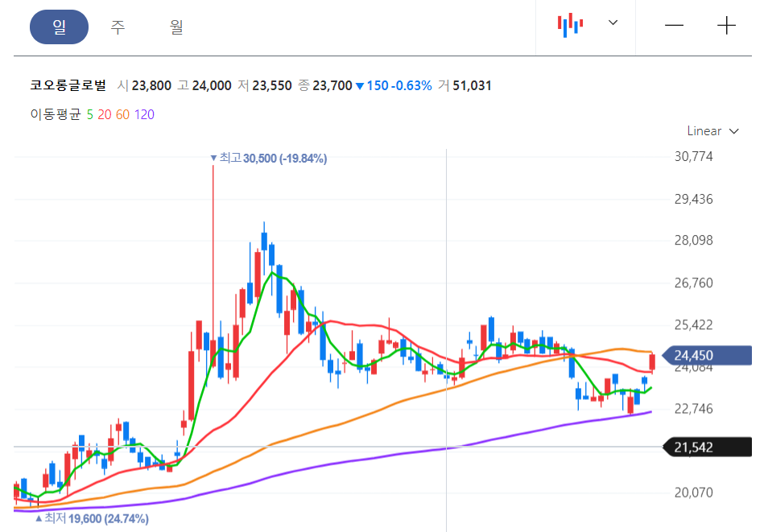This screenshot has height=532, width=768.
Task: Select the 일 (daily) chart tab
Action: (60, 27)
